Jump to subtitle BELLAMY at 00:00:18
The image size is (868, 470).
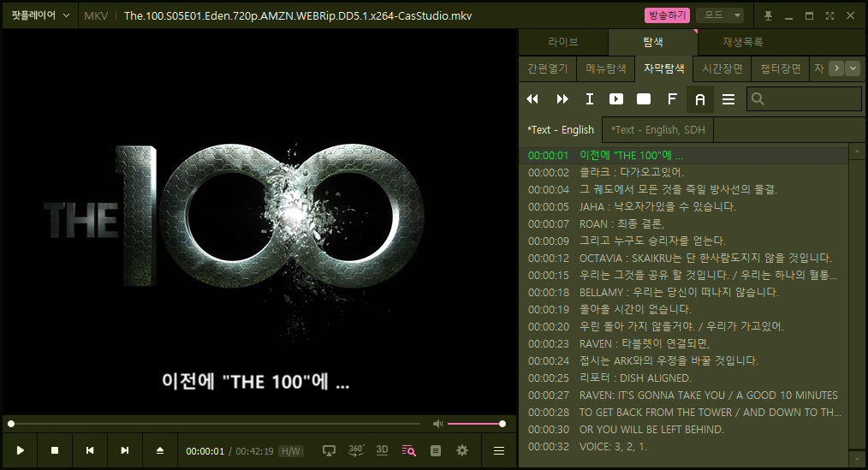point(684,292)
